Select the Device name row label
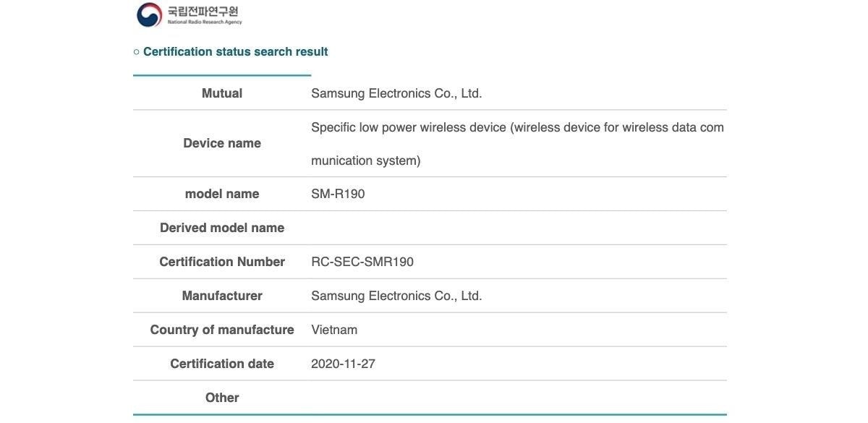This screenshot has width=868, height=423. point(222,143)
